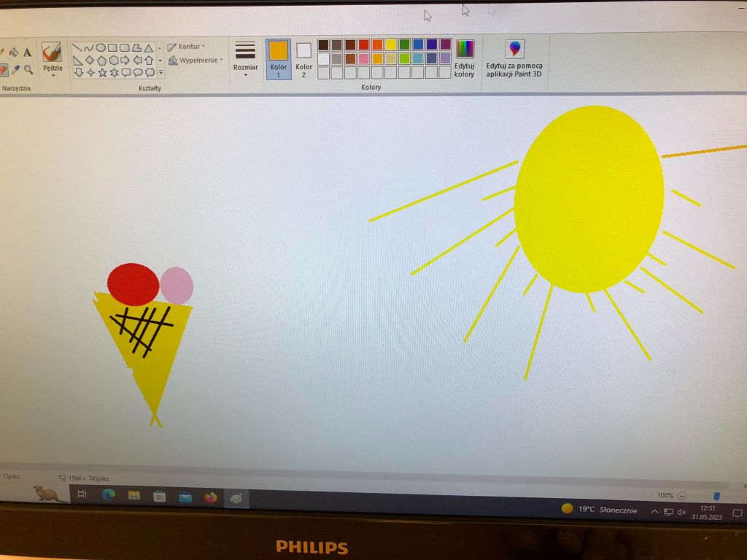
Task: Expand the full shapes gallery
Action: [x=161, y=72]
